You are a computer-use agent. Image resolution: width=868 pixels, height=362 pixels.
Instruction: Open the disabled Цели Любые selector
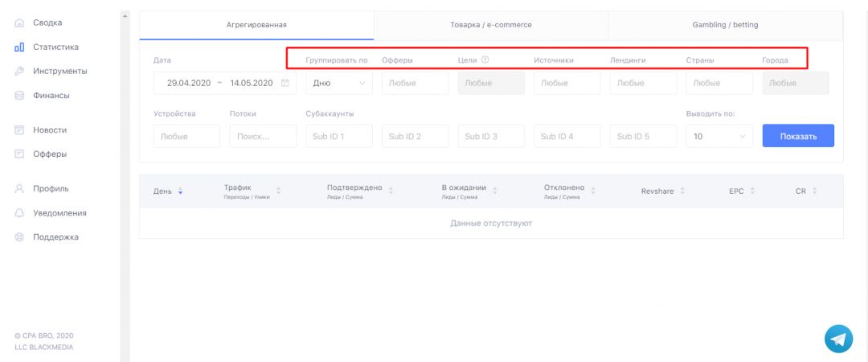(x=491, y=83)
